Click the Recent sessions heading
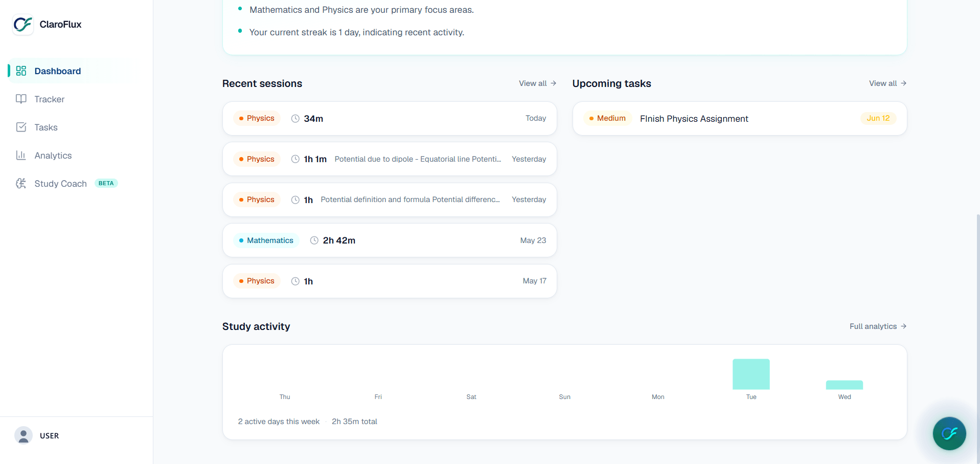Screen dimensions: 980x464 coord(262,83)
